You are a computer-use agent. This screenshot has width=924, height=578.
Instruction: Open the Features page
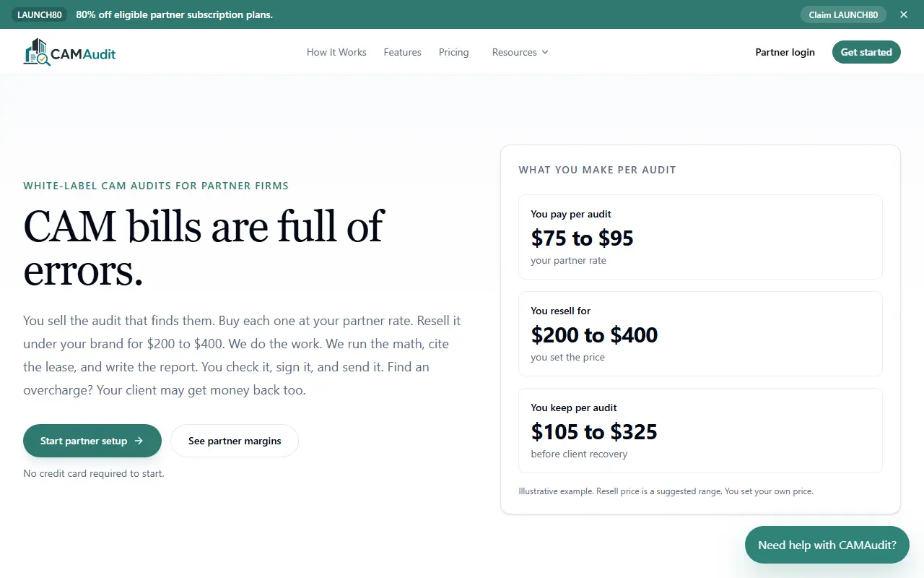tap(403, 52)
